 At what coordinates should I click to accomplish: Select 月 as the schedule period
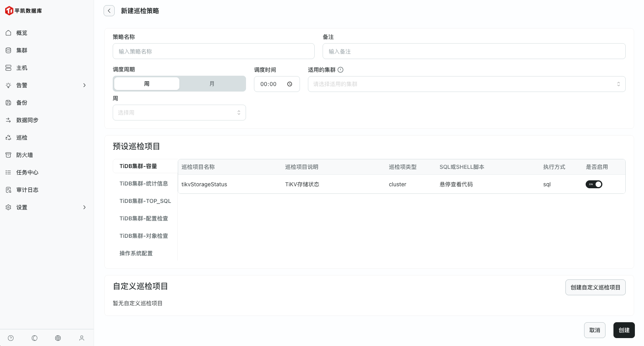pyautogui.click(x=212, y=84)
